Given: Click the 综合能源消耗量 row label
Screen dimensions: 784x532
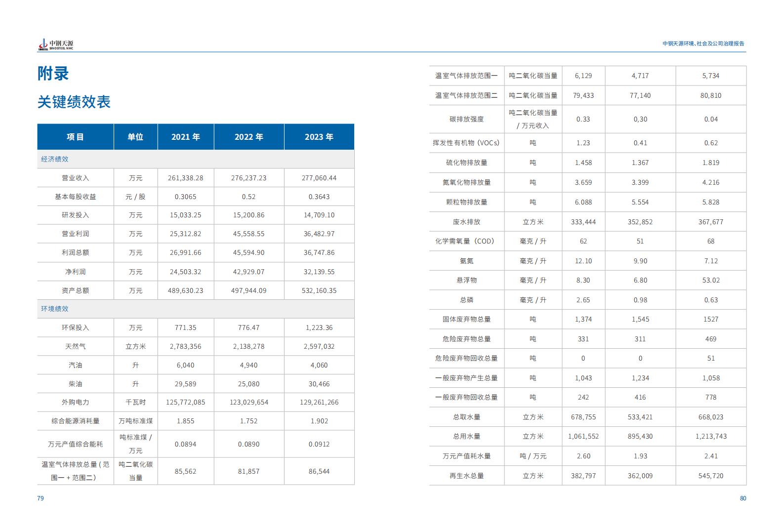Looking at the screenshot, I should pos(75,421).
